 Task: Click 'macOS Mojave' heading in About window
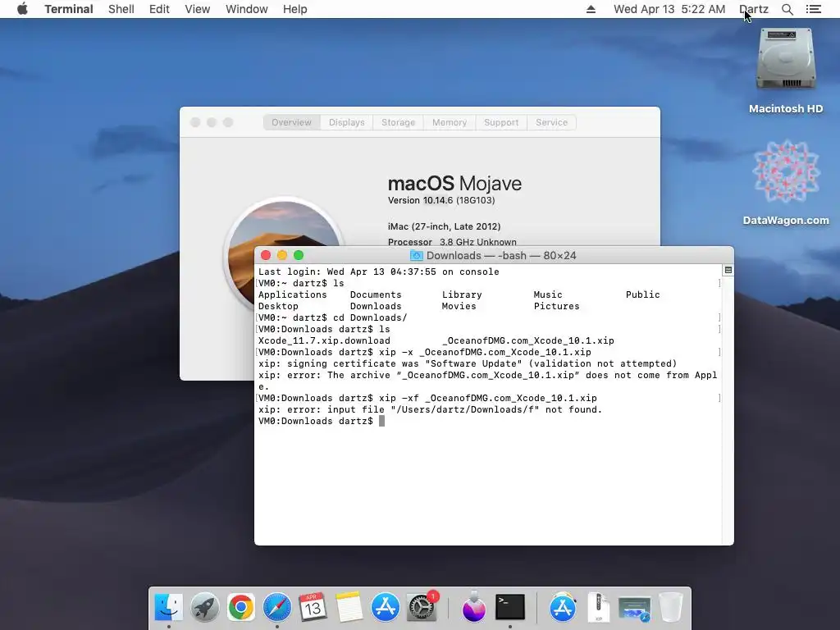coord(454,183)
